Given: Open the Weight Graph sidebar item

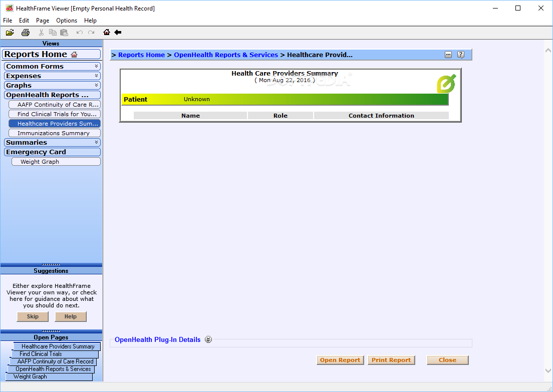Looking at the screenshot, I should pyautogui.click(x=56, y=161).
